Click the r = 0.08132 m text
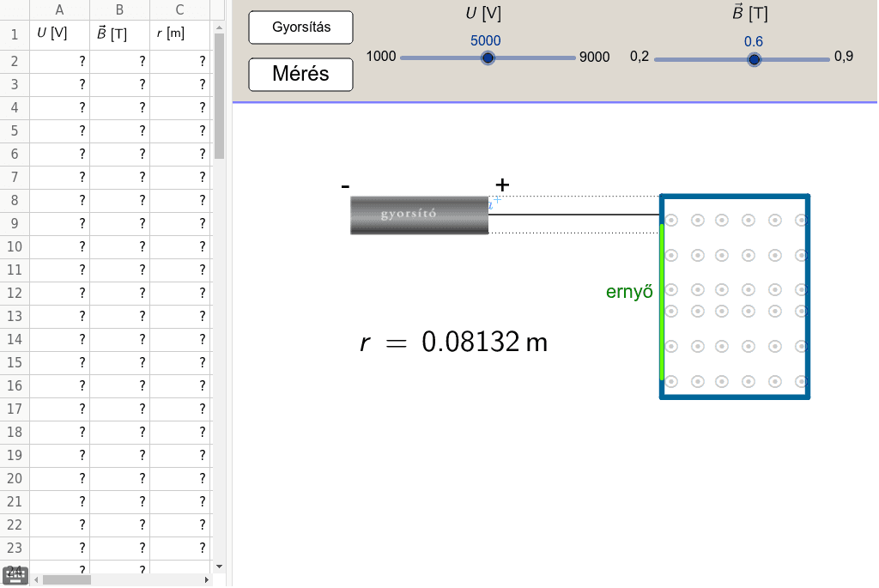Viewport: 879px width, 588px height. [x=453, y=342]
